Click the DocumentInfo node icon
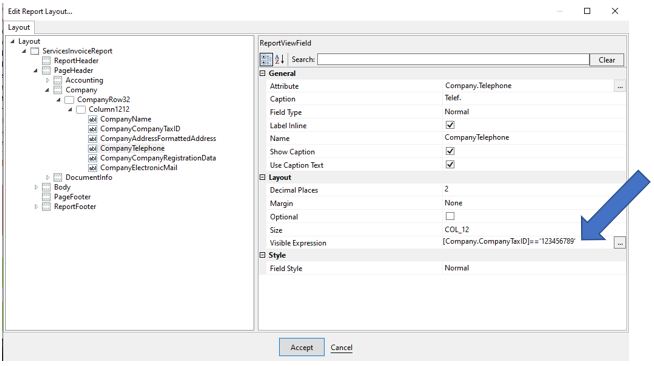The image size is (654, 366). 58,178
